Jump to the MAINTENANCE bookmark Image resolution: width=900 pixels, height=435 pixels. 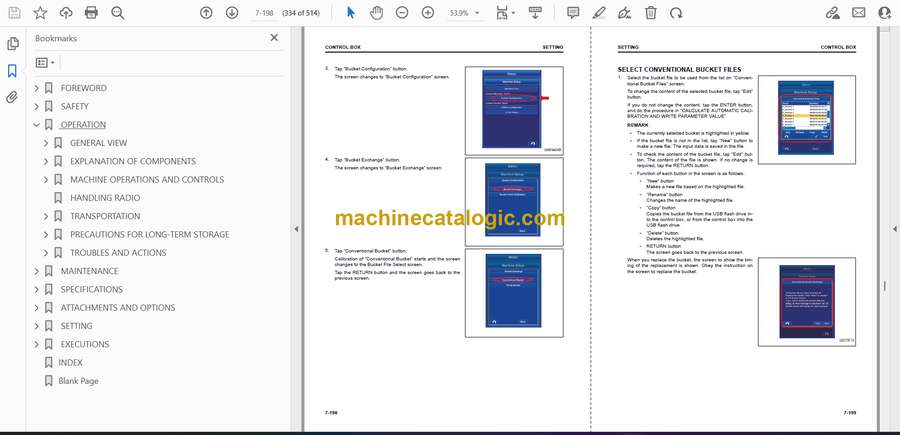[x=90, y=271]
